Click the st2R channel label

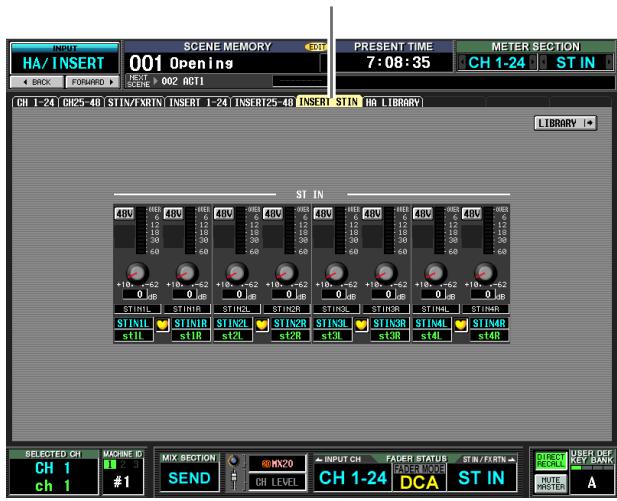290,336
